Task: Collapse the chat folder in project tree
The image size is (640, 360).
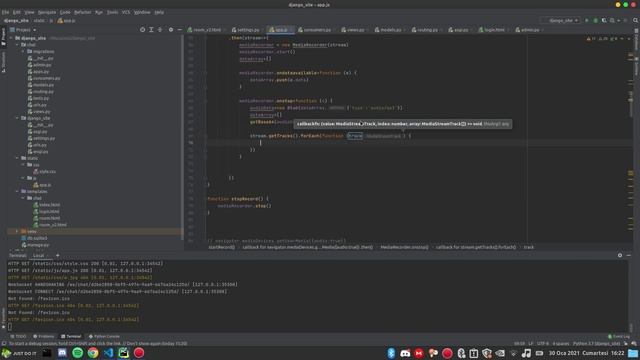Action: [17, 44]
